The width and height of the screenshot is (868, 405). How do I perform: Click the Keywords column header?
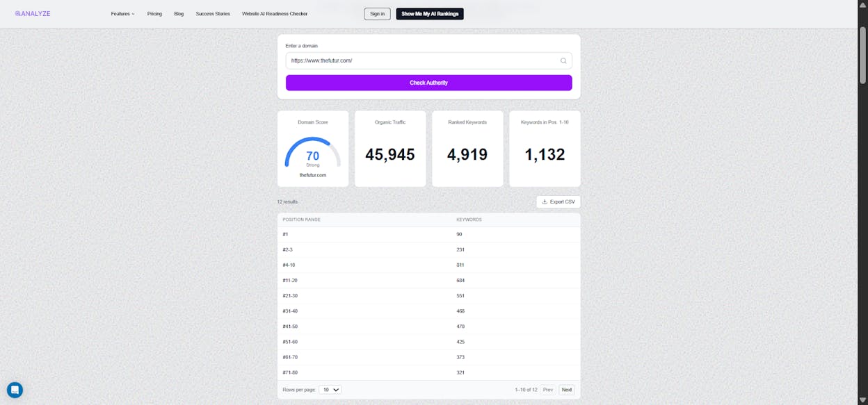pyautogui.click(x=469, y=220)
